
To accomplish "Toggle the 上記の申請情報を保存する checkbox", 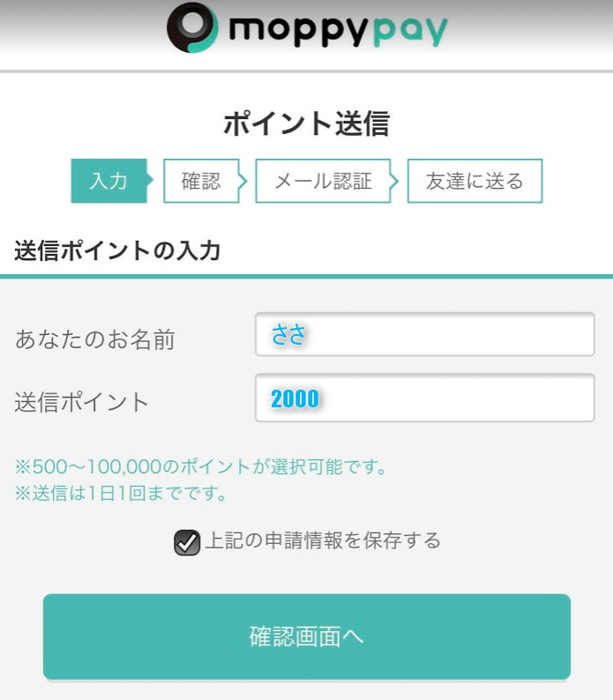I will 187,543.
